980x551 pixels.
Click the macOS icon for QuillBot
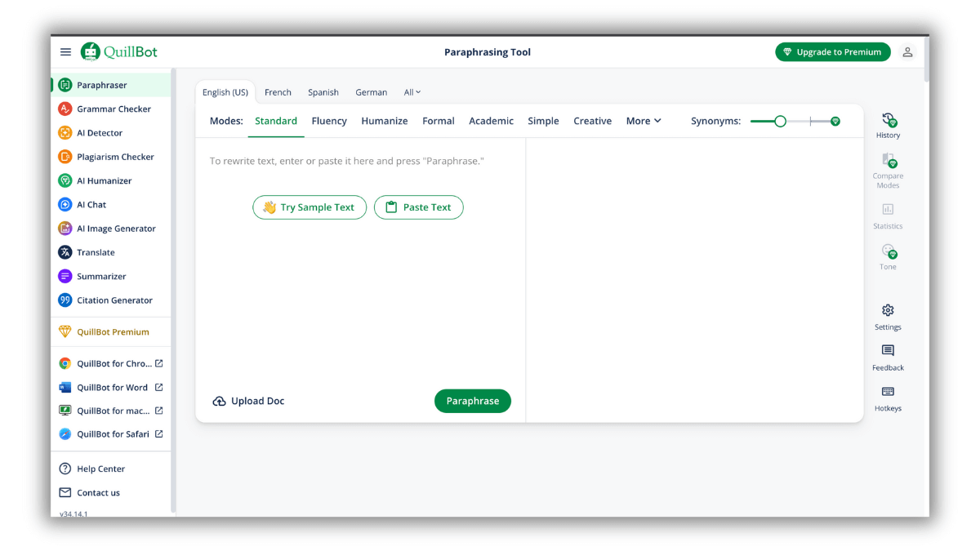[65, 411]
